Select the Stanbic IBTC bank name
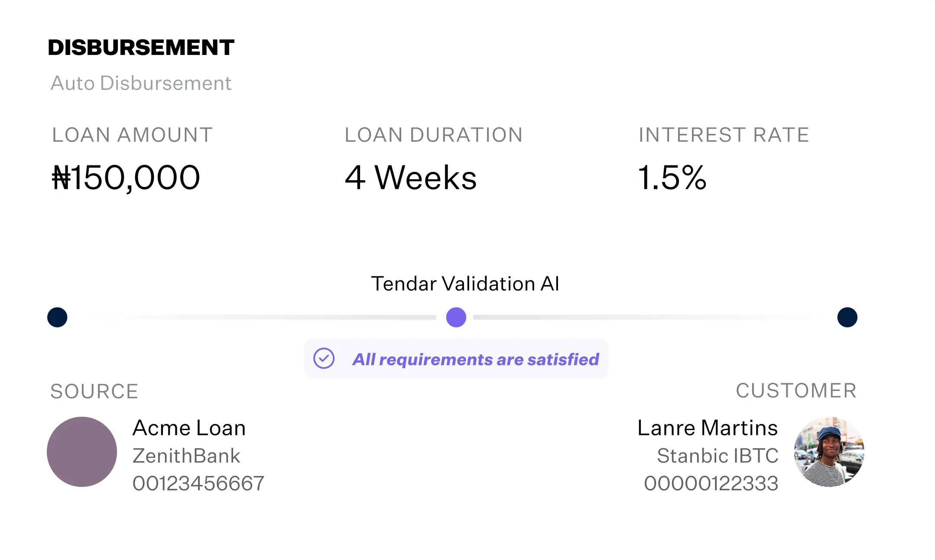The height and width of the screenshot is (560, 935). [717, 456]
